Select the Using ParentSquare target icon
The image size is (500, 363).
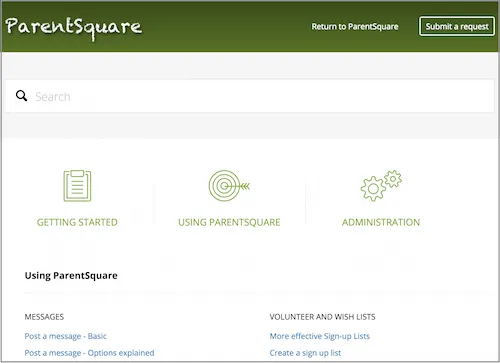click(x=229, y=186)
